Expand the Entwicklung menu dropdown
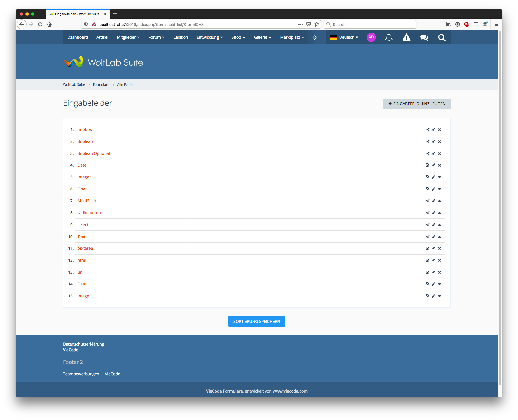518x420 pixels. tap(210, 37)
